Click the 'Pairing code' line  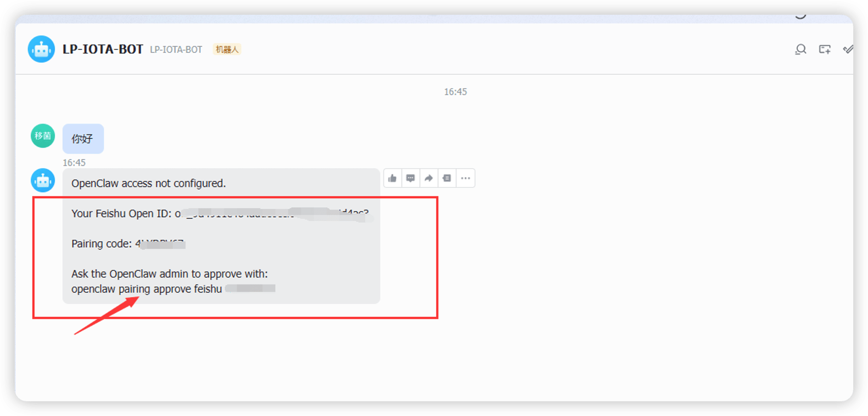(128, 244)
